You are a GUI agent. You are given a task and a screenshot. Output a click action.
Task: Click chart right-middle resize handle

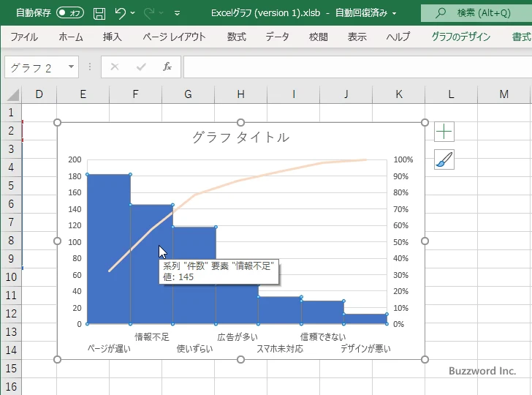pyautogui.click(x=425, y=241)
